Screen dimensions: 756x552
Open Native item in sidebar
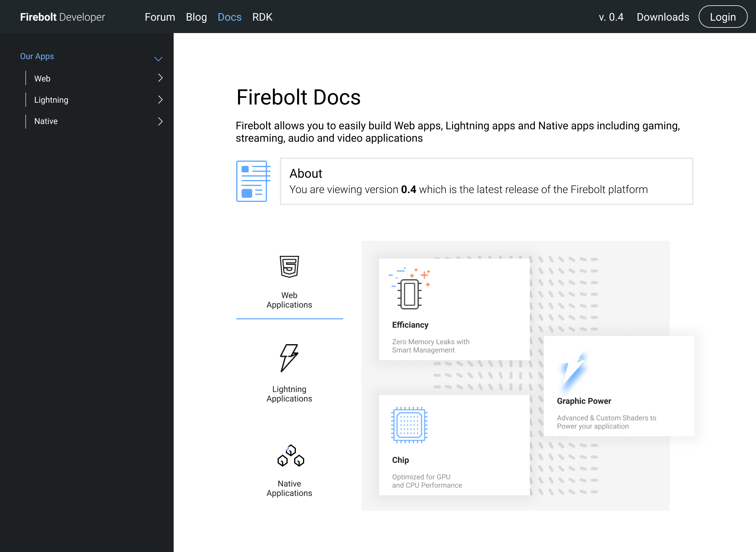(46, 121)
